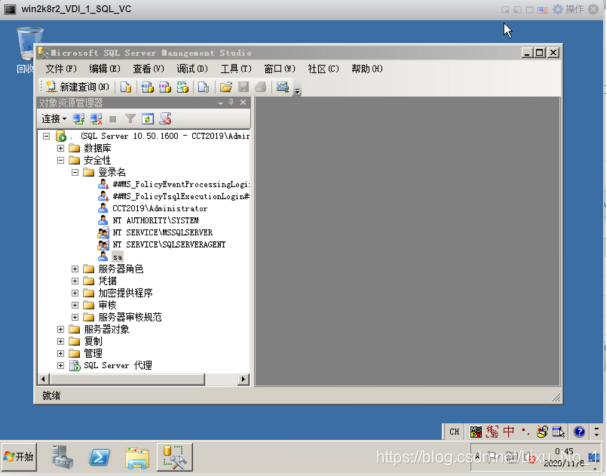Open the Object Explorer window position dropdown
Viewport: 607px width, 476px height.
click(220, 103)
